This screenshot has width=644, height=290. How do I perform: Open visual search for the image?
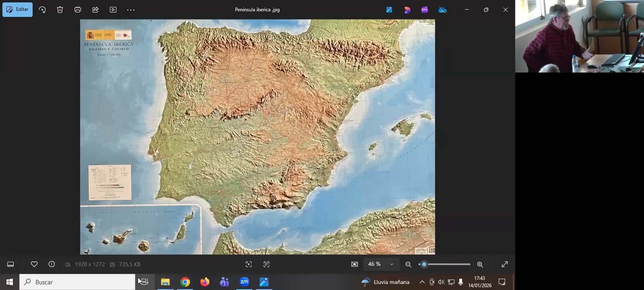[x=249, y=265]
